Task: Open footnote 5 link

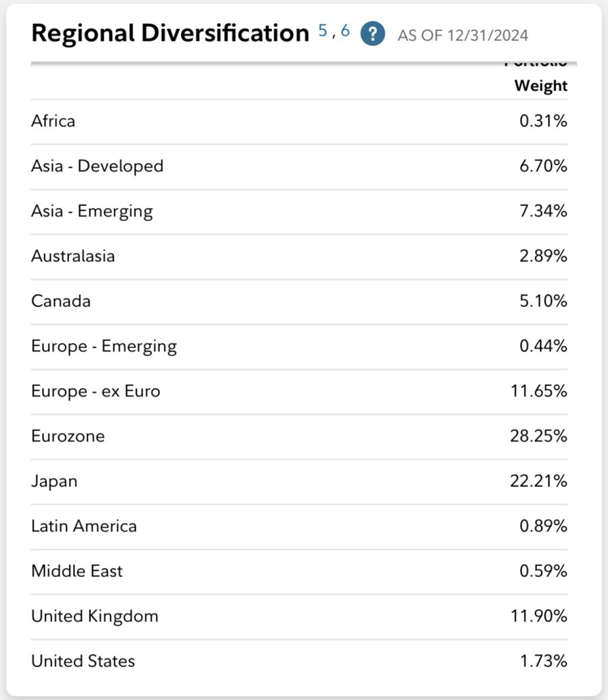Action: pyautogui.click(x=323, y=31)
